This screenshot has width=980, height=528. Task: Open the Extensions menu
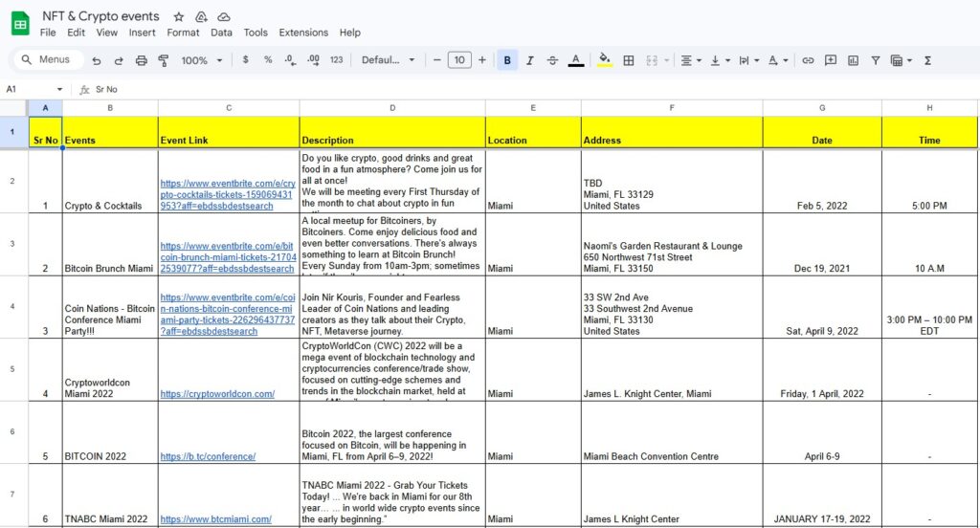pyautogui.click(x=303, y=33)
